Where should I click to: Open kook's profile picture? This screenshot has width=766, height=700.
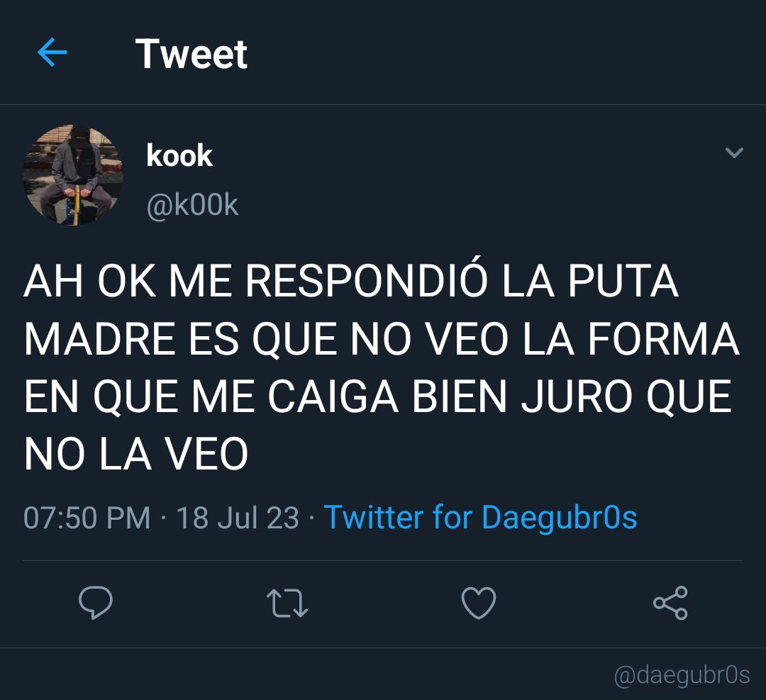click(x=73, y=175)
